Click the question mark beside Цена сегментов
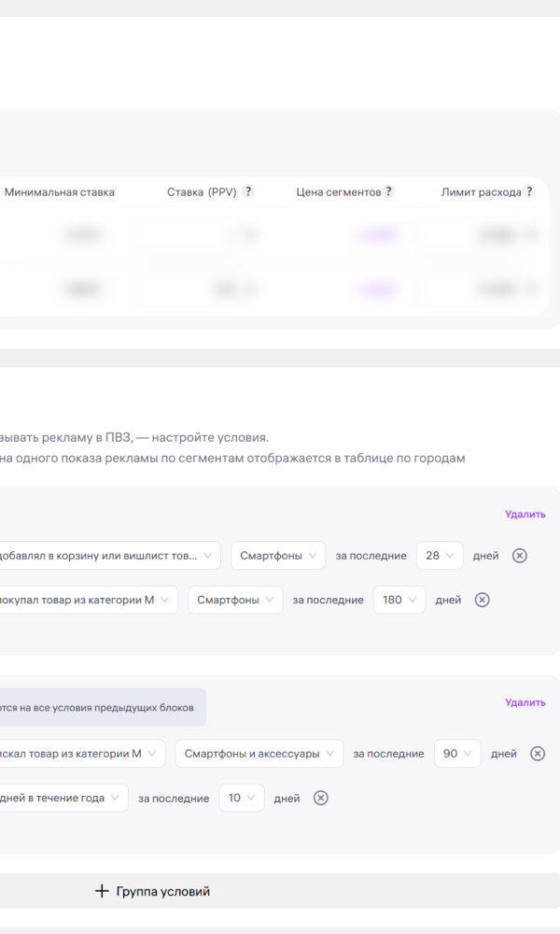560x934 pixels. click(389, 191)
